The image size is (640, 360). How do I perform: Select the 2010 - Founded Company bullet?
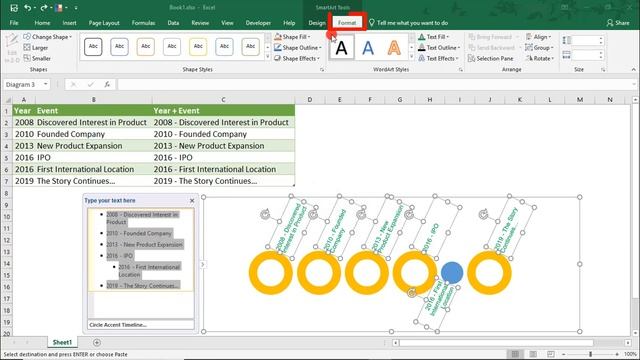[x=139, y=233]
